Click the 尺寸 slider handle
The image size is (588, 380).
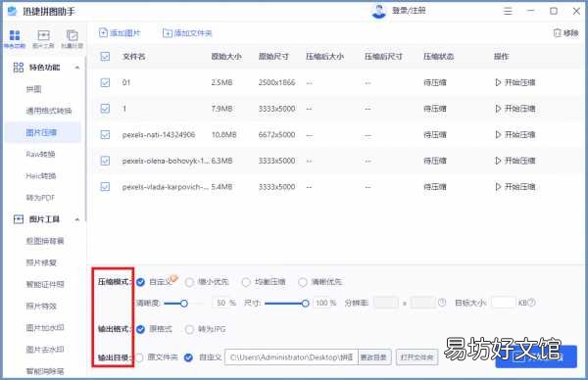click(305, 304)
